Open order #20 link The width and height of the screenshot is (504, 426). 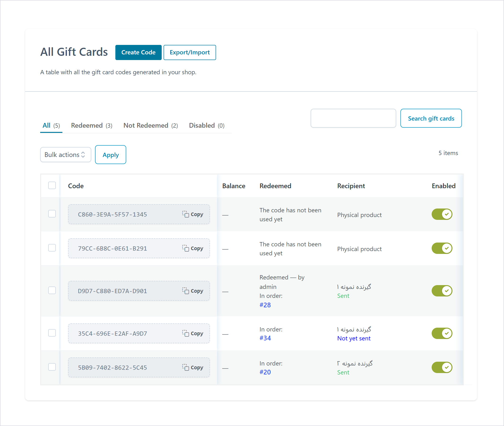[x=265, y=372]
